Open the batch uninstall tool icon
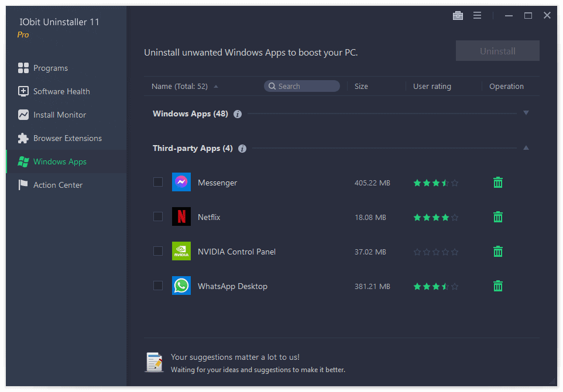 pos(458,15)
